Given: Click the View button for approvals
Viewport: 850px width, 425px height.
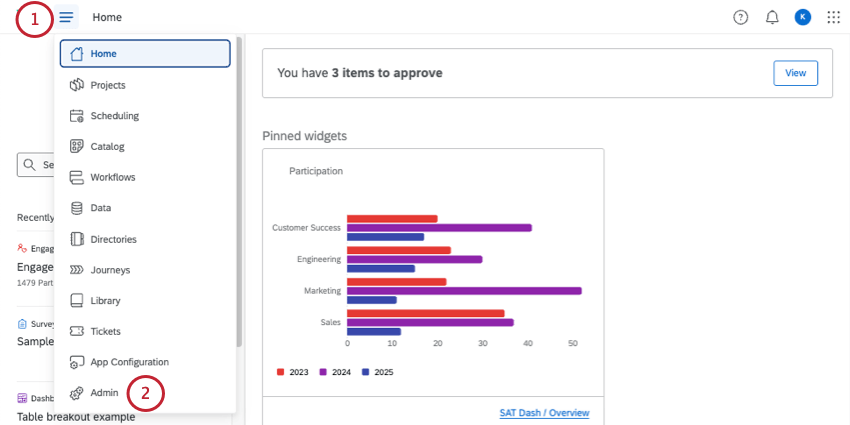Looking at the screenshot, I should click(795, 73).
